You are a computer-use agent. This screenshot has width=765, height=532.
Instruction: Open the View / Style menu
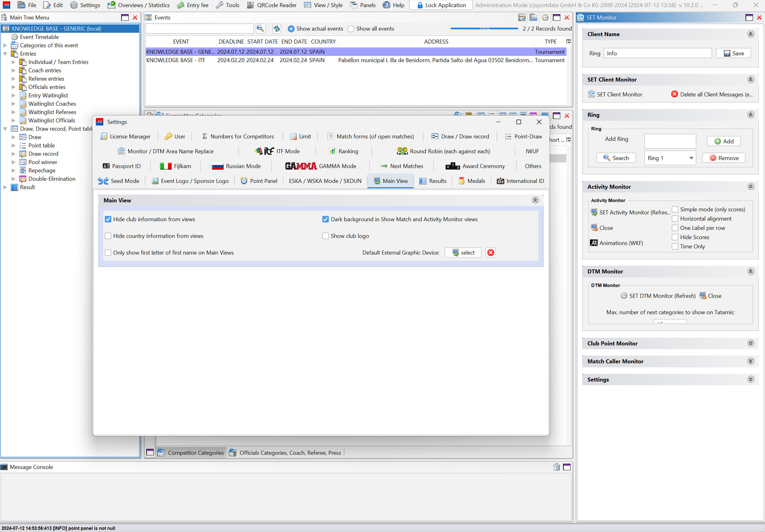coord(323,5)
